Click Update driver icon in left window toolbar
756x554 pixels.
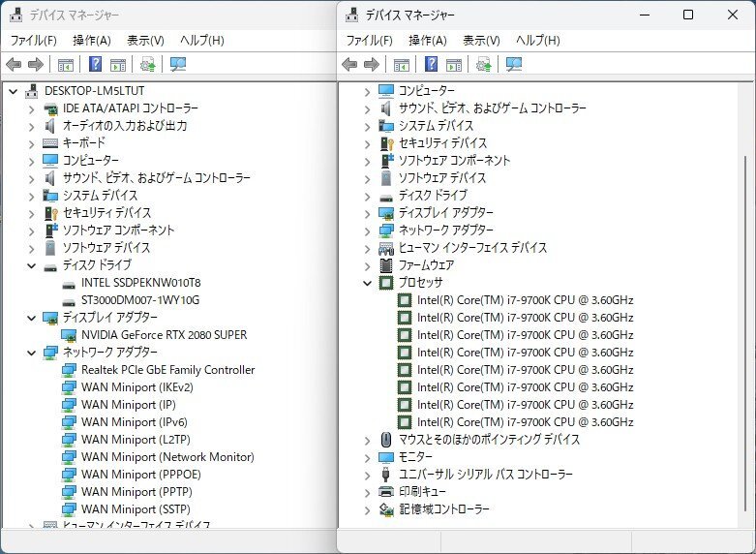(147, 64)
